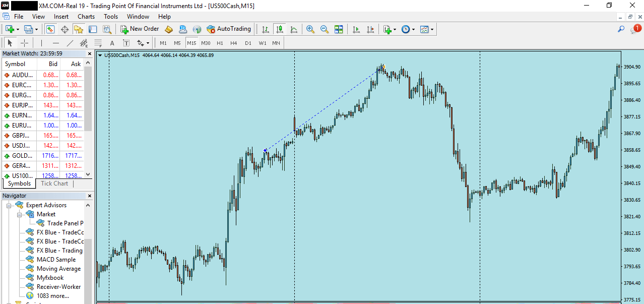The image size is (644, 304).
Task: Open the notifications chat bubble icon
Action: (x=635, y=29)
